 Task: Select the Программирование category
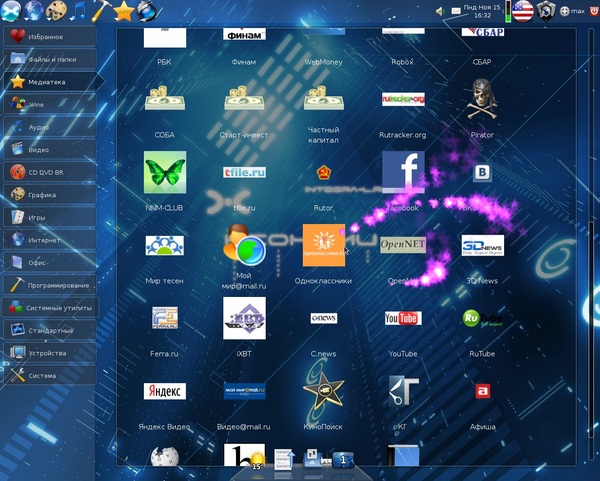50,285
